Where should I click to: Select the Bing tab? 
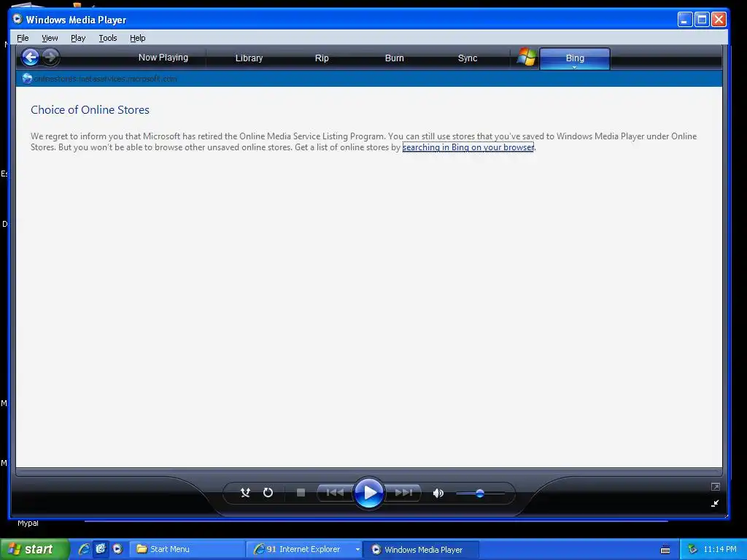click(x=575, y=58)
